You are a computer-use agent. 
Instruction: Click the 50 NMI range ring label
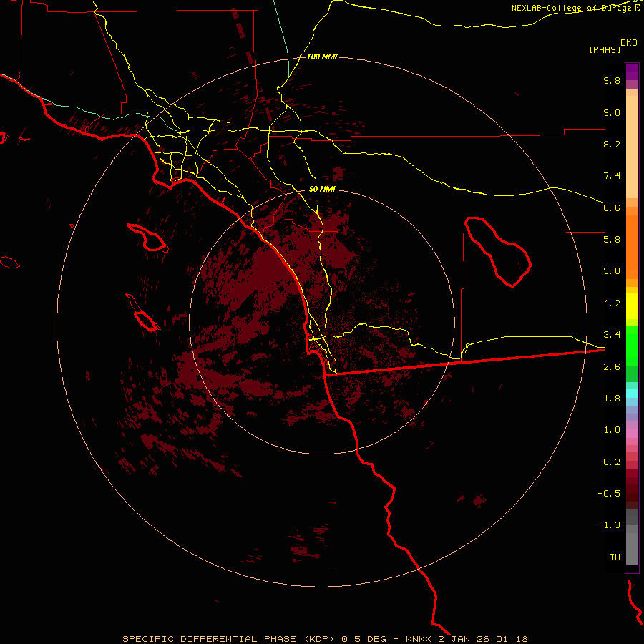[322, 190]
